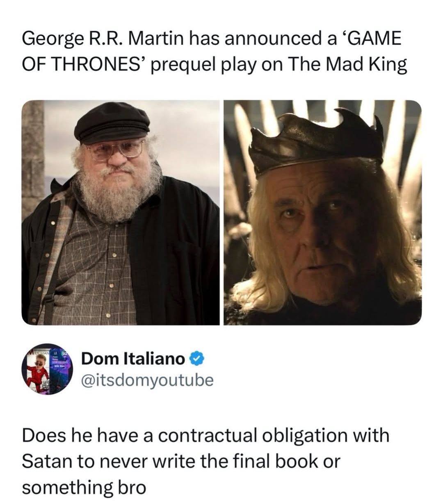
Task: Click the blue verified badge
Action: pos(197,359)
